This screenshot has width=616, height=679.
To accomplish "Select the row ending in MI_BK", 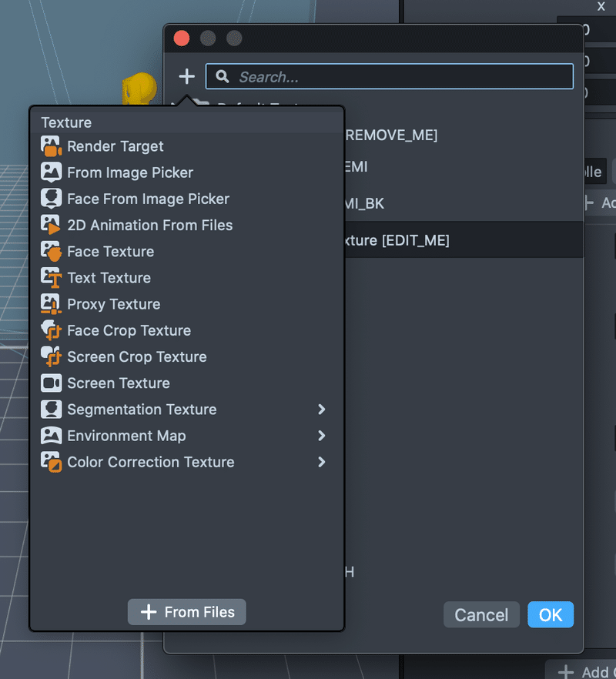I will (x=464, y=203).
